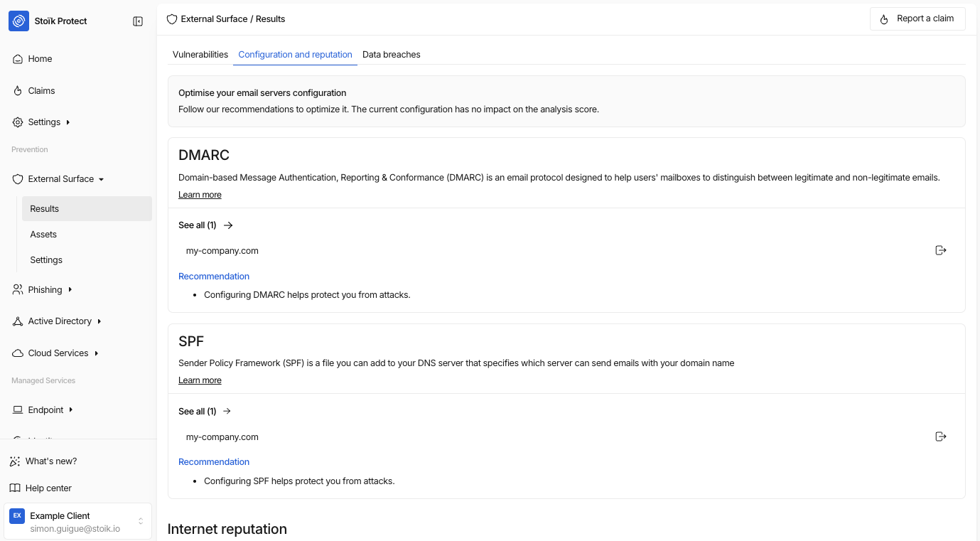Image resolution: width=980 pixels, height=541 pixels.
Task: Click the What's new sparkle icon
Action: [15, 461]
